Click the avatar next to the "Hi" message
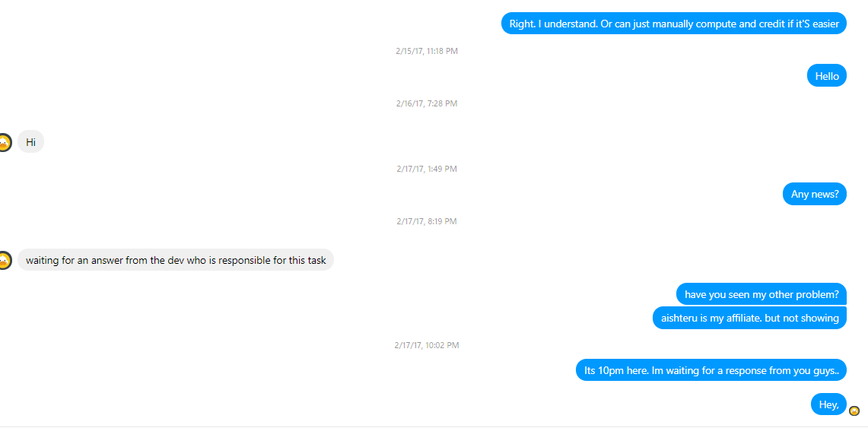The width and height of the screenshot is (868, 428). coord(5,142)
